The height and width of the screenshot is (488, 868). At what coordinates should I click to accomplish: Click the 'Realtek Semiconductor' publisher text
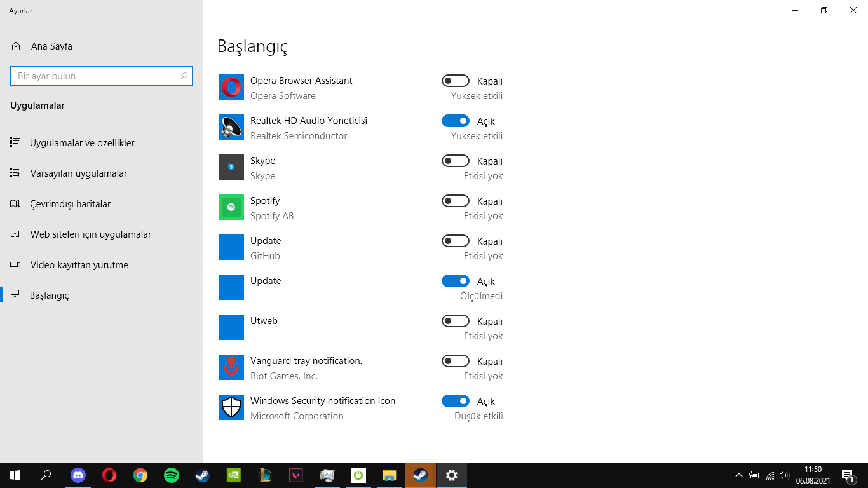(x=299, y=136)
